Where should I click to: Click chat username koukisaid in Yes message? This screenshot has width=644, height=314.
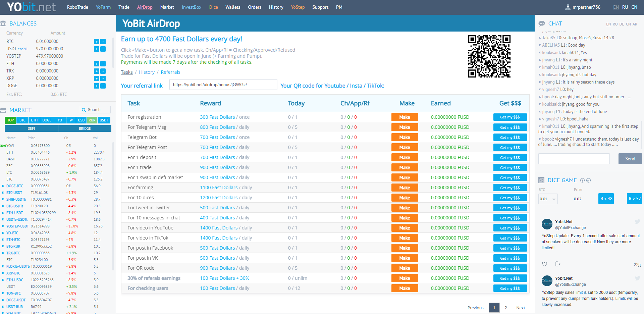551,53
